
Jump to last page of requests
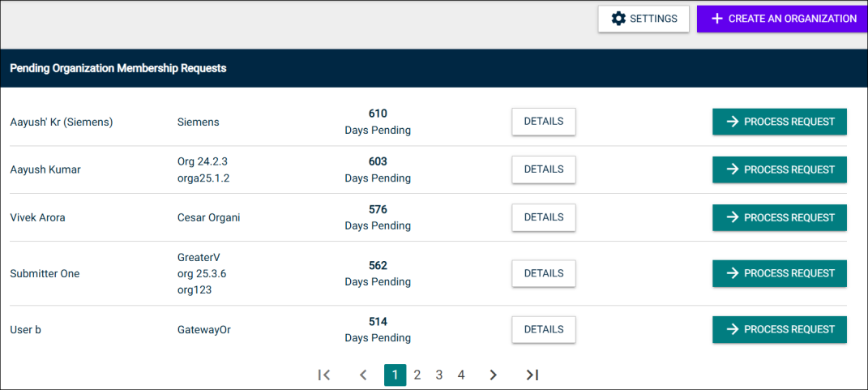pyautogui.click(x=532, y=375)
